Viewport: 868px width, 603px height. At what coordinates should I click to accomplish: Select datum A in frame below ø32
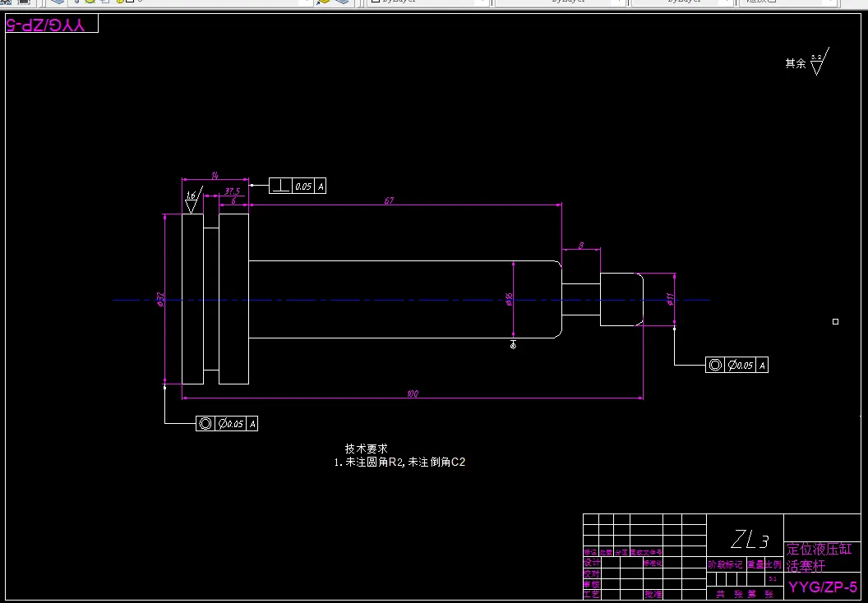pyautogui.click(x=252, y=424)
